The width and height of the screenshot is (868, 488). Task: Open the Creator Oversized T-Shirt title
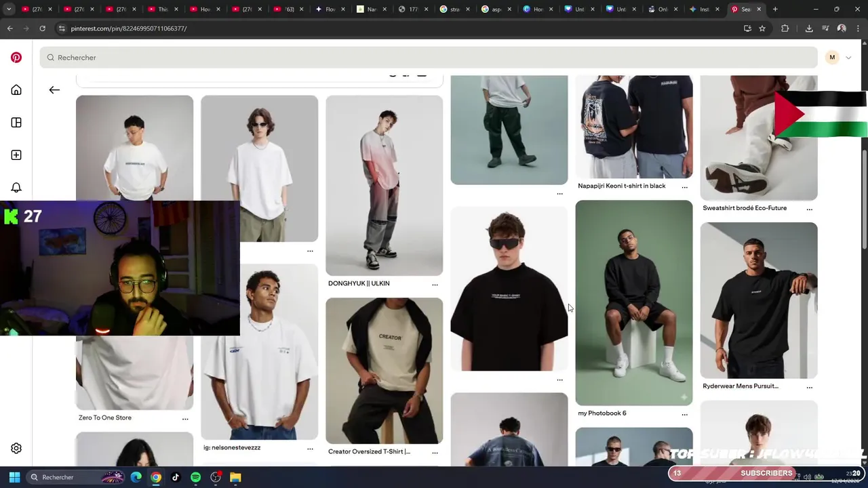point(369,451)
